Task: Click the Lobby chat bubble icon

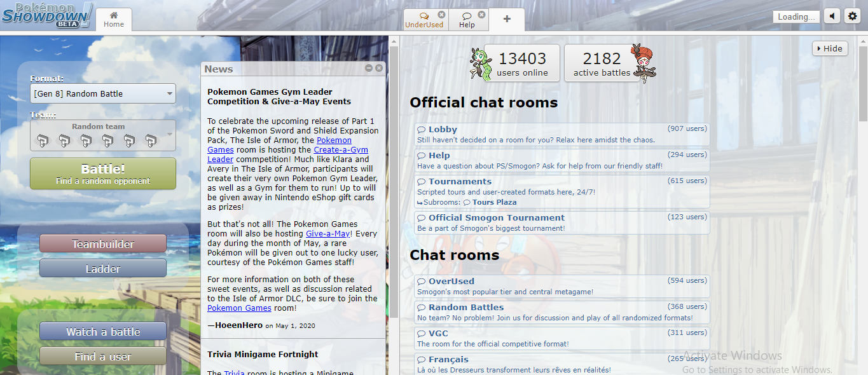Action: click(x=422, y=130)
